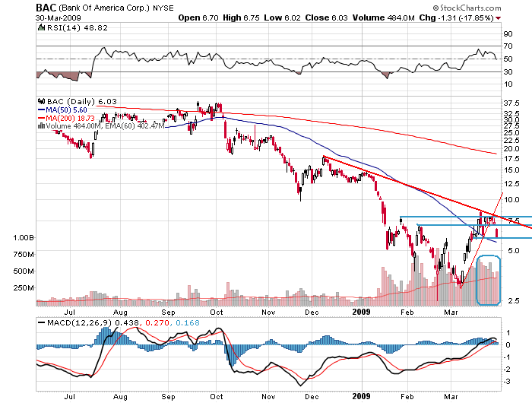532x403 pixels.
Task: Select the red MA(200) line swatch
Action: coord(41,118)
